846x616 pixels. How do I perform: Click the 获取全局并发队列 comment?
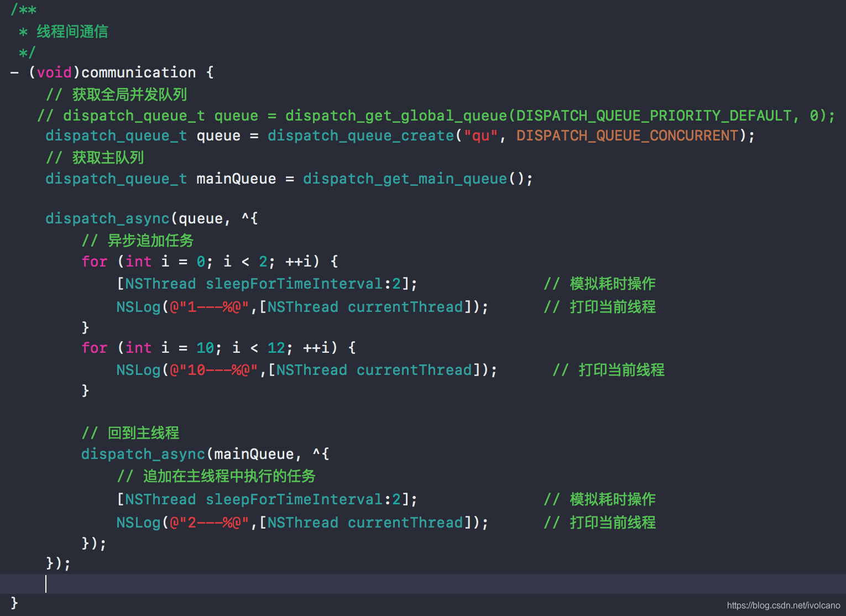coord(116,95)
